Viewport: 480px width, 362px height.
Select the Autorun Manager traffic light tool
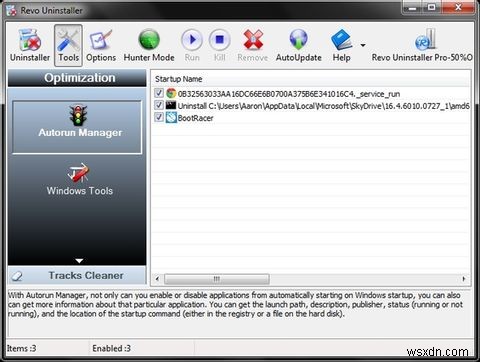pos(77,127)
